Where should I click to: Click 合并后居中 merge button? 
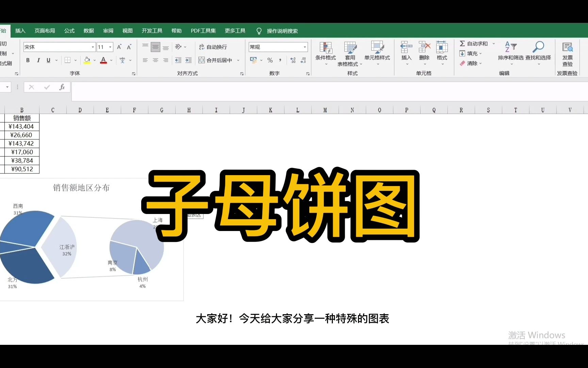click(x=215, y=60)
